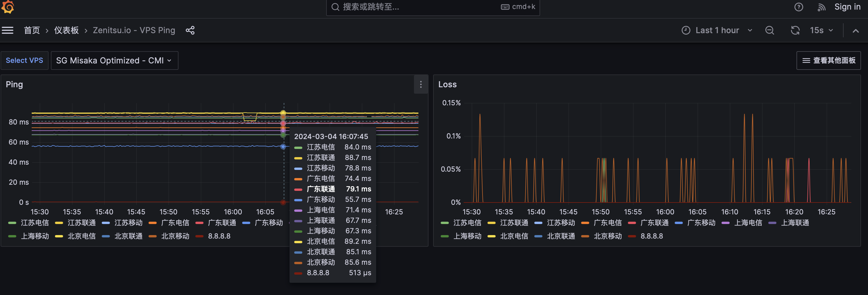Toggle 8.8.8.8 series in Ping legend
The width and height of the screenshot is (868, 295).
click(219, 236)
